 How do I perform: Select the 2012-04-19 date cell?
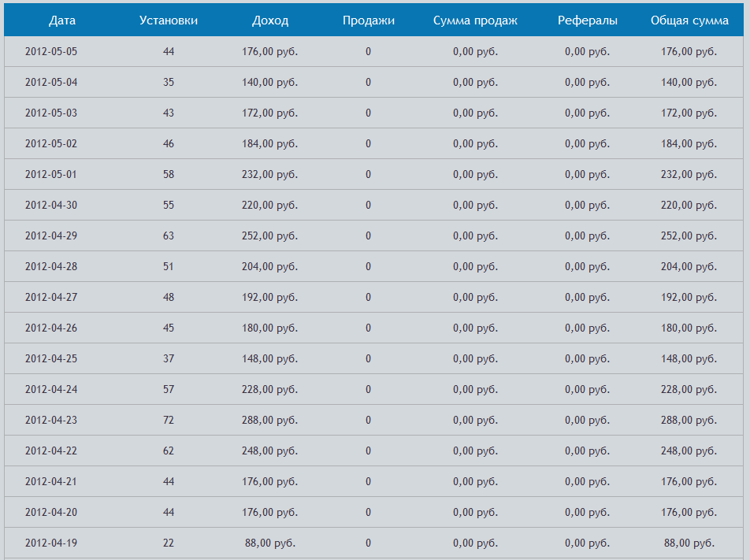pyautogui.click(x=51, y=543)
